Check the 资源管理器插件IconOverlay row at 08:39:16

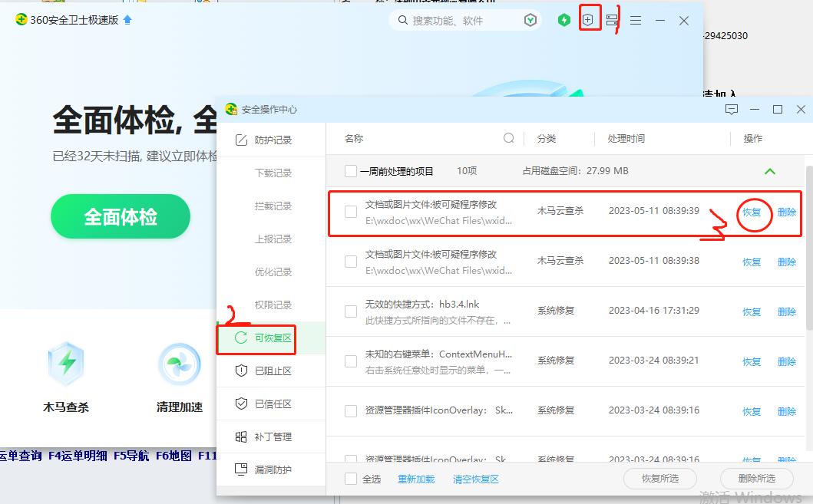pyautogui.click(x=351, y=410)
